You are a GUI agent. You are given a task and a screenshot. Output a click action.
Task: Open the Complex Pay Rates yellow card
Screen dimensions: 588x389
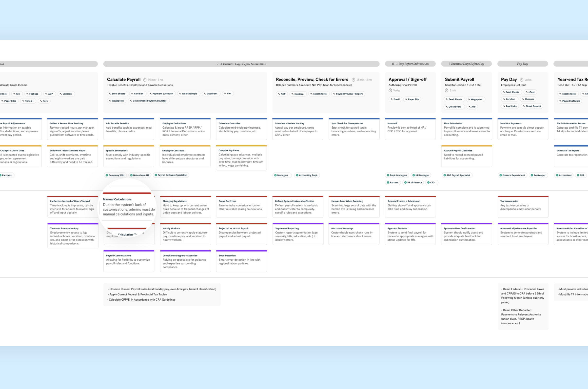241,158
